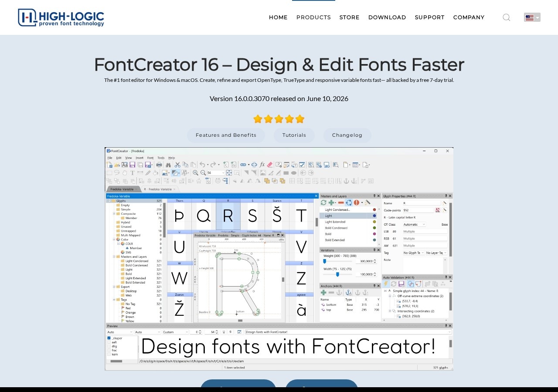Click the High-Logic logo
558x392 pixels.
pyautogui.click(x=61, y=17)
